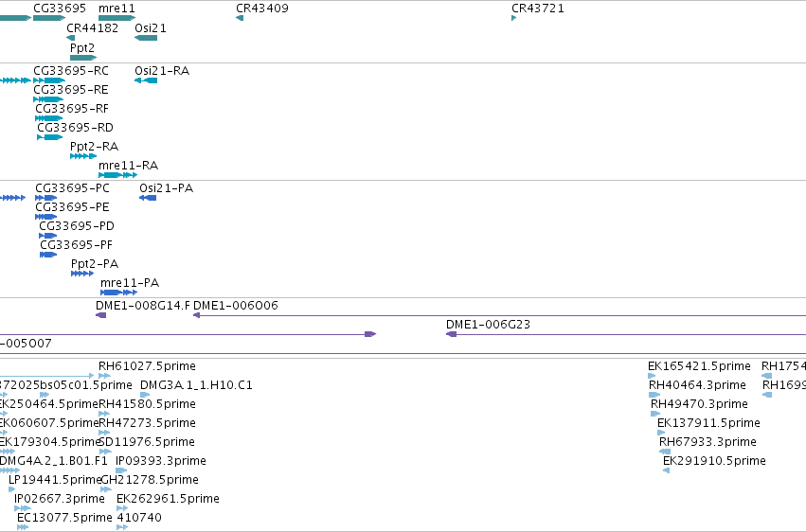806x532 pixels.
Task: Click the IP02667.3prime EST
Action: point(23,508)
